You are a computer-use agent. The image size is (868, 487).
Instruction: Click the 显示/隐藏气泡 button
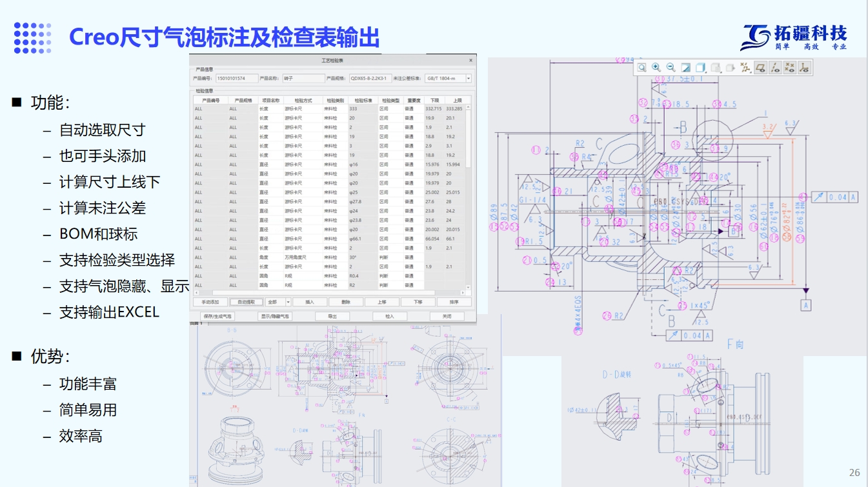tap(275, 316)
